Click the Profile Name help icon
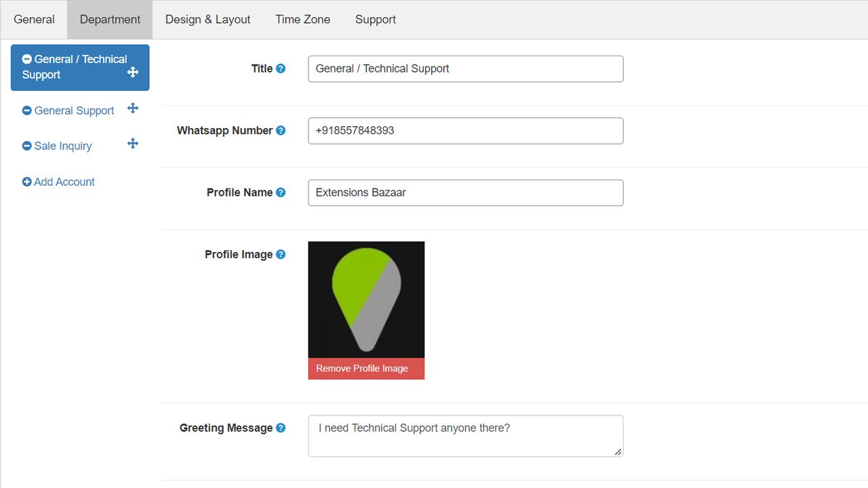Viewport: 868px width, 488px height. click(x=281, y=192)
